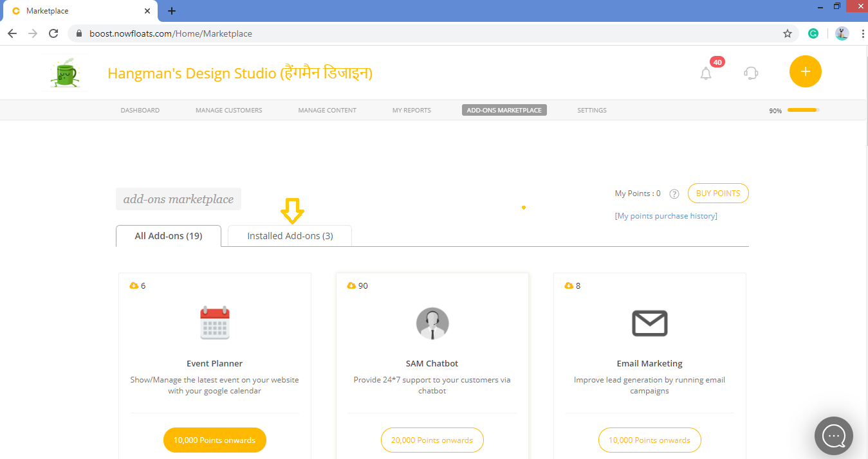
Task: Go back with browser back arrow
Action: pos(12,33)
